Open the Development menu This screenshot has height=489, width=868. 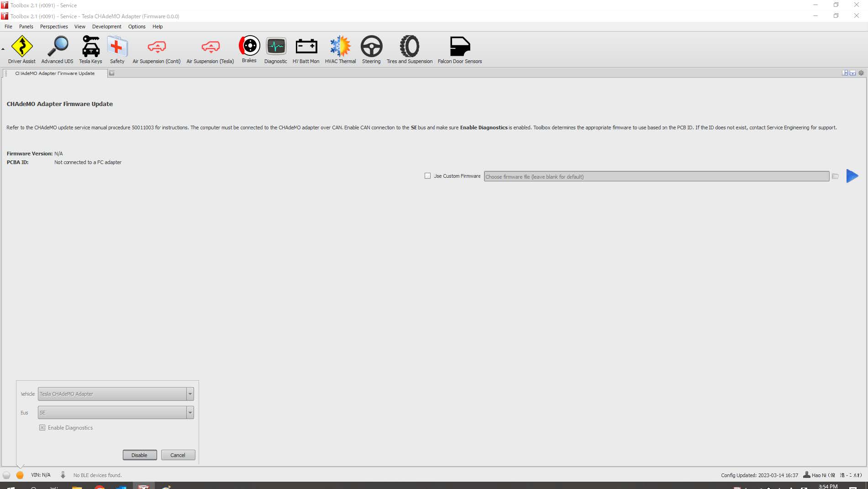pyautogui.click(x=106, y=27)
